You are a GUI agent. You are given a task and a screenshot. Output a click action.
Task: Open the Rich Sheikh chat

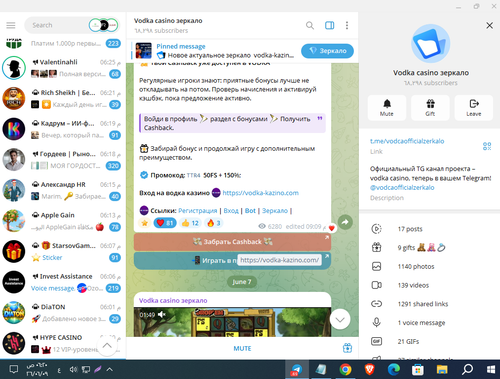[x=63, y=98]
